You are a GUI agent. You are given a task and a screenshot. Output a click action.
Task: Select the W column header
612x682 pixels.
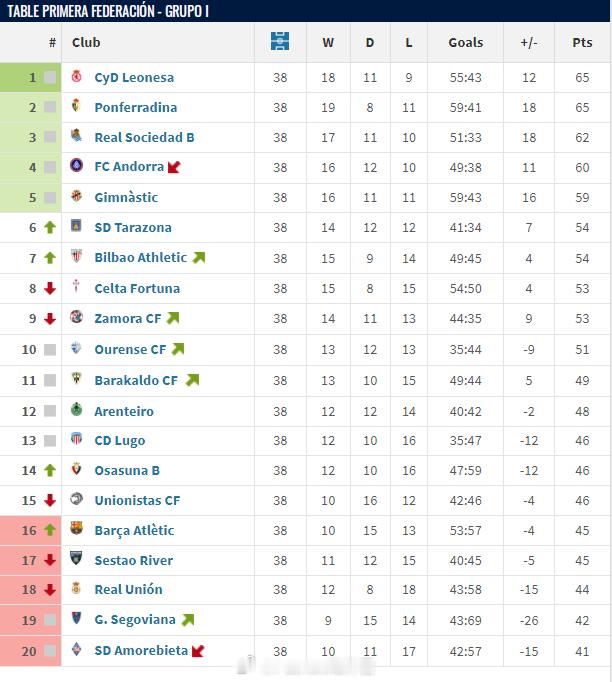click(x=328, y=43)
